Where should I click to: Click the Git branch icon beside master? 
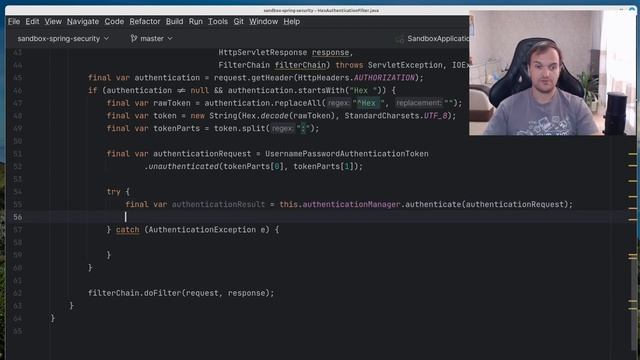133,39
